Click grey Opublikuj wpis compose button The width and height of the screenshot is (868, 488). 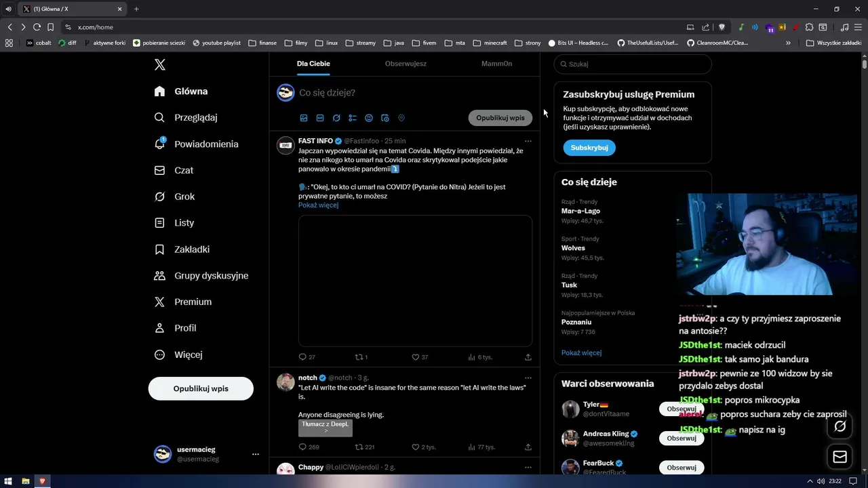(x=500, y=118)
